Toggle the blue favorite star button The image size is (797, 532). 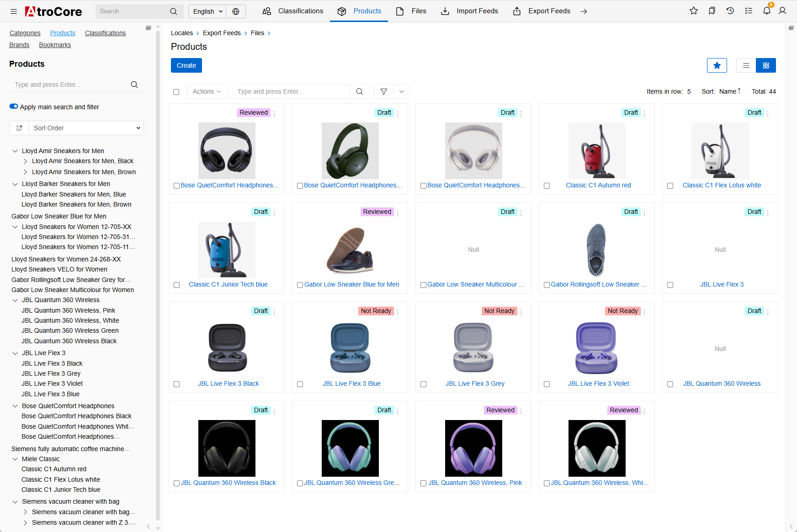point(717,65)
